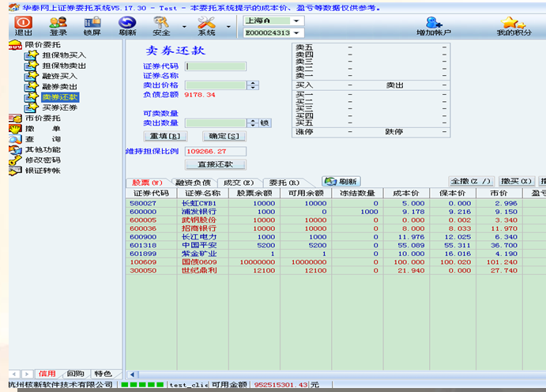This screenshot has height=392, width=546.
Task: Expand the 系统 dropdown arrow
Action: coord(228,26)
